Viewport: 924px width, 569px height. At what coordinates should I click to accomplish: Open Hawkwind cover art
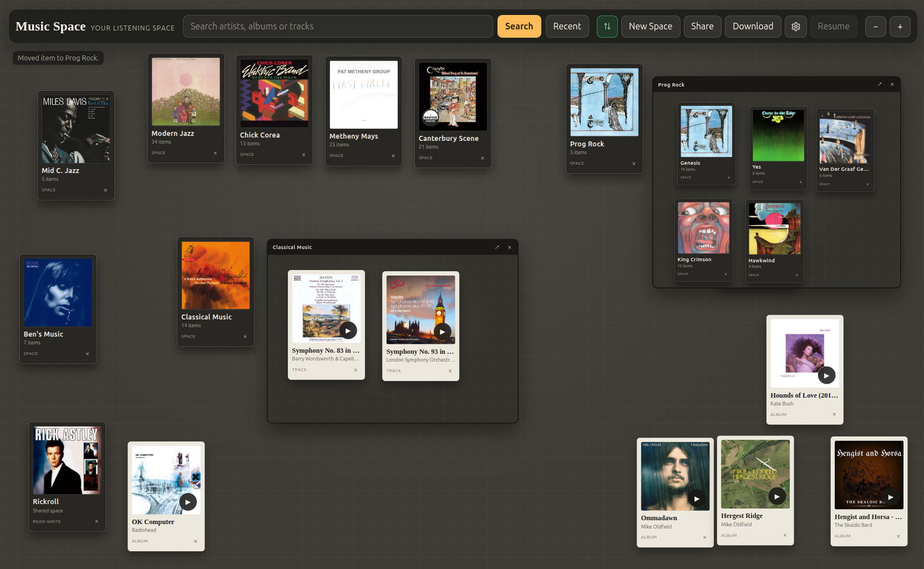tap(775, 229)
